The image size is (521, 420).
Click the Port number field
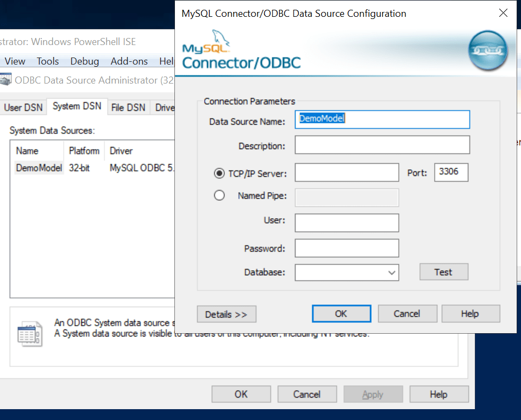(451, 173)
